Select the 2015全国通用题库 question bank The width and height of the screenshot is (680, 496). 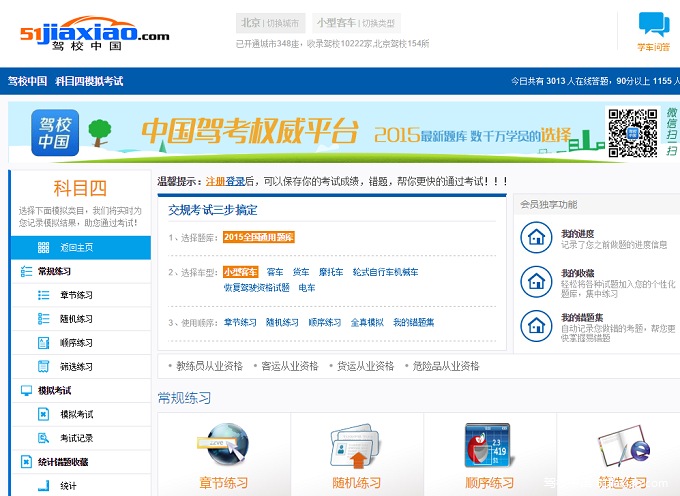click(258, 237)
